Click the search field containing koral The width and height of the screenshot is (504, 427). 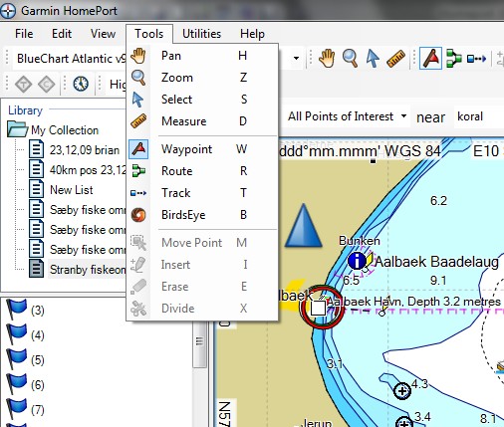(478, 116)
